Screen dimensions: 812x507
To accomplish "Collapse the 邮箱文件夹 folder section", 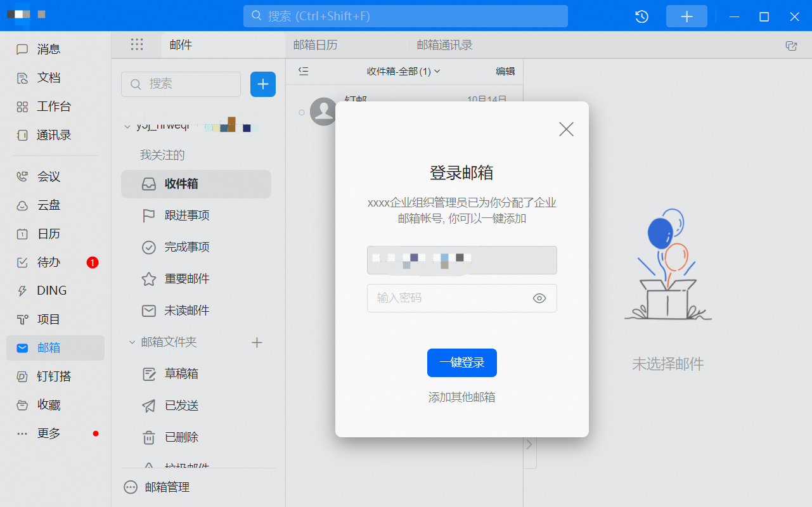I will [x=132, y=342].
